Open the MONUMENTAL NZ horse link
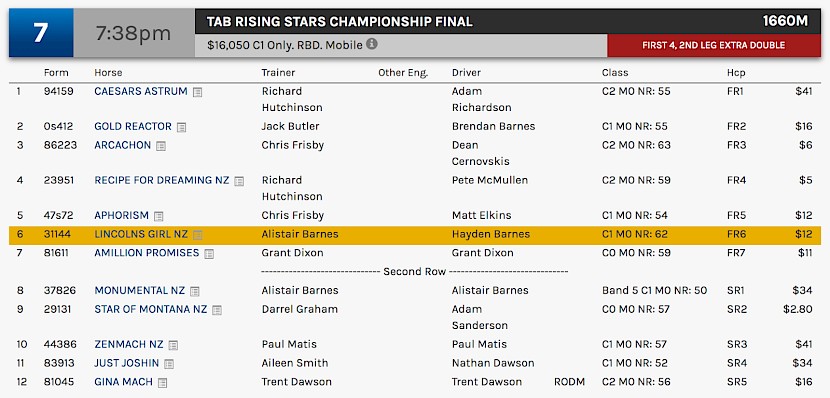Screen dimensions: 830x398 tap(140, 290)
